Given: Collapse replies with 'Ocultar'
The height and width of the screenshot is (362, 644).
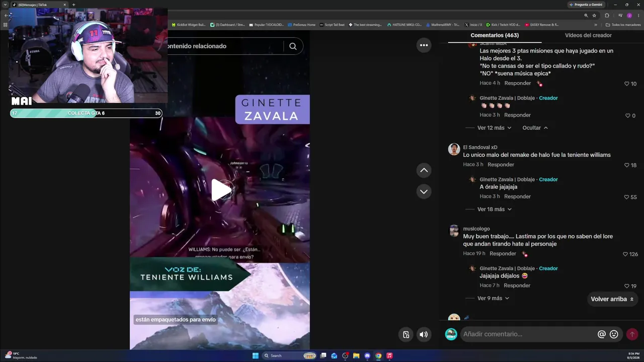Looking at the screenshot, I should pyautogui.click(x=535, y=128).
